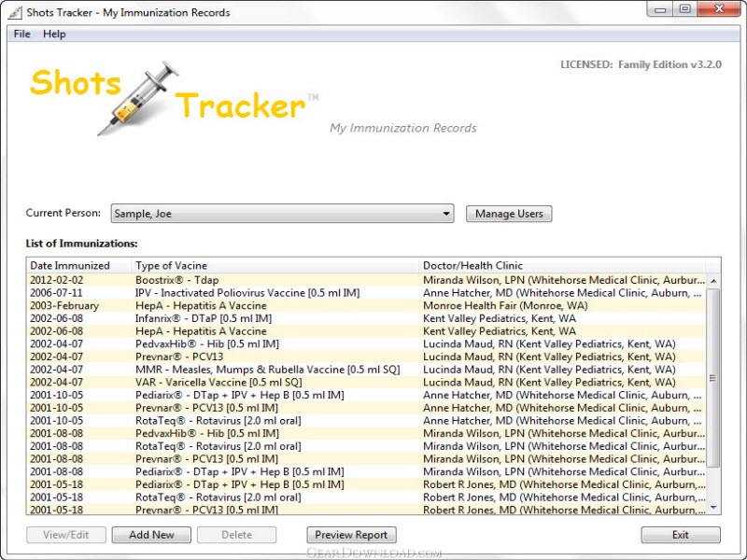Image resolution: width=747 pixels, height=560 pixels.
Task: Click Miranda Wilson clinic cell in Boostrix row
Action: 564,280
